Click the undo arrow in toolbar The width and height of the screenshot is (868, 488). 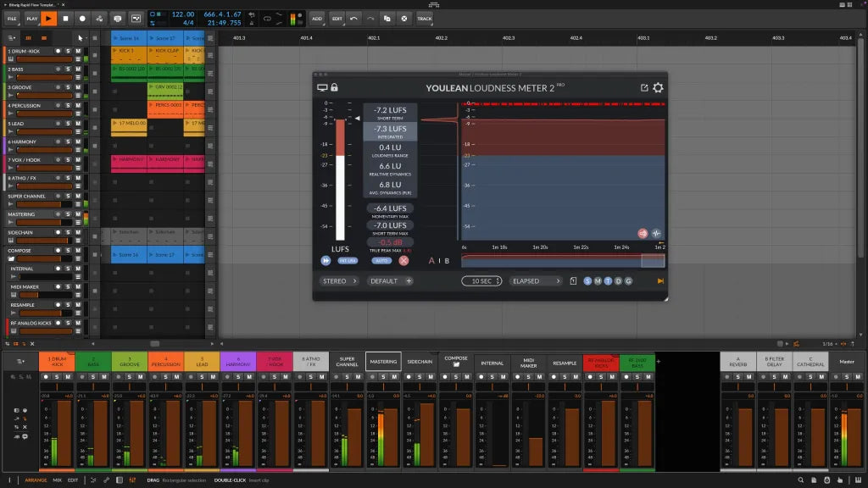click(353, 19)
